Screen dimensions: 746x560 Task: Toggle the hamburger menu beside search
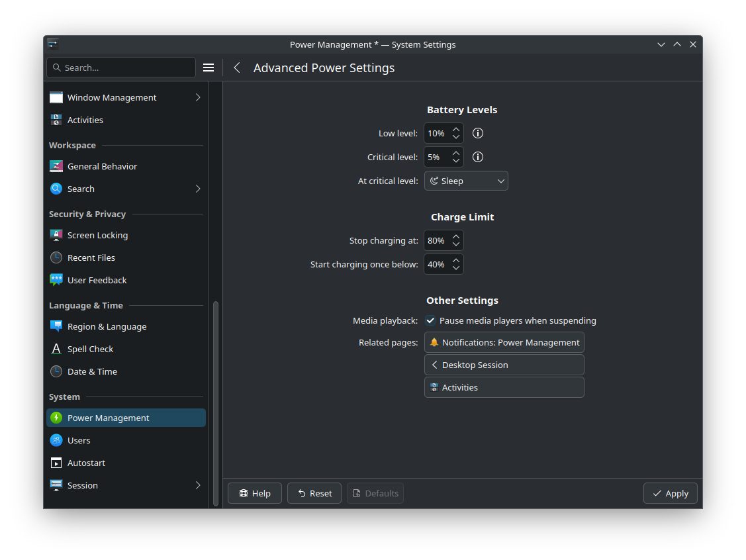pyautogui.click(x=209, y=67)
